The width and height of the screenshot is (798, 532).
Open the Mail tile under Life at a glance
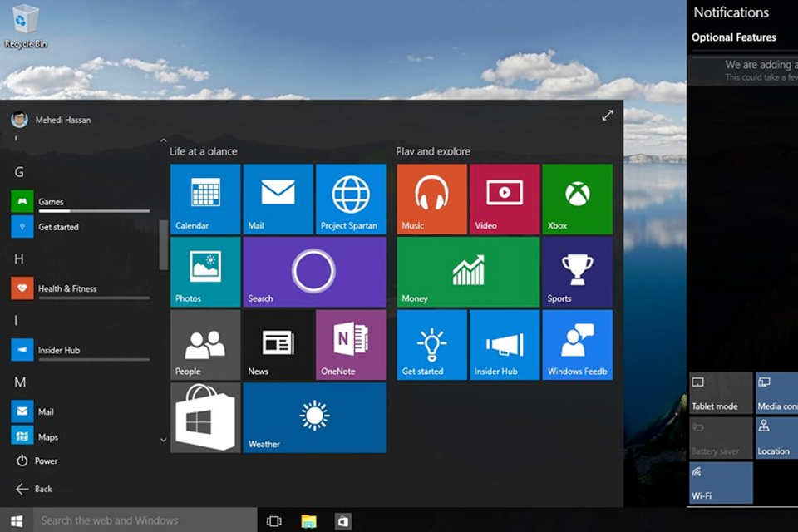[278, 199]
